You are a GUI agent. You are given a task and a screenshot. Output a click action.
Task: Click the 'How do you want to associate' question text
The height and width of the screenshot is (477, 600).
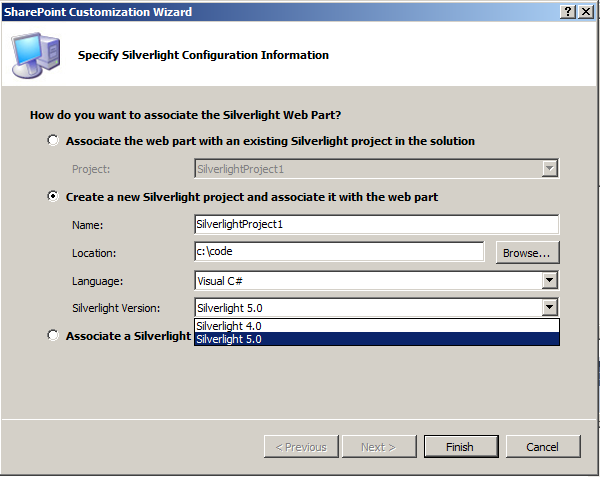click(x=185, y=115)
